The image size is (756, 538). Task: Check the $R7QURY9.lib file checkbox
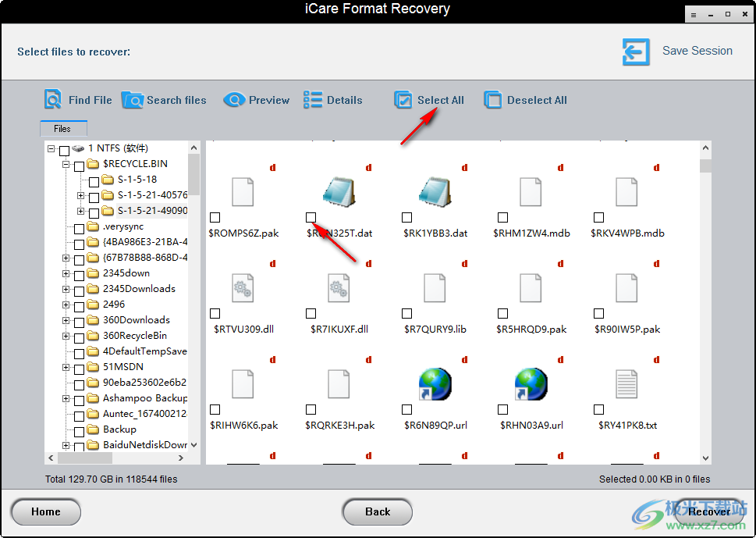[407, 314]
